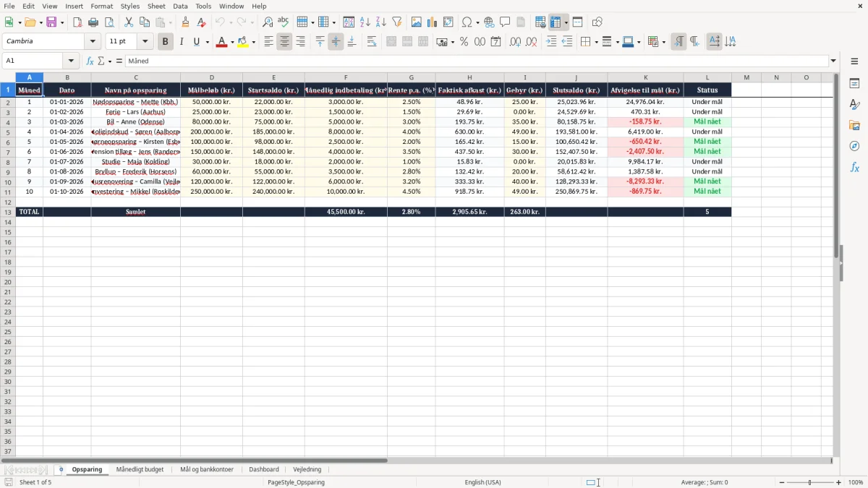Screen dimensions: 868x488
Task: Click the 100% zoom level
Action: click(856, 482)
